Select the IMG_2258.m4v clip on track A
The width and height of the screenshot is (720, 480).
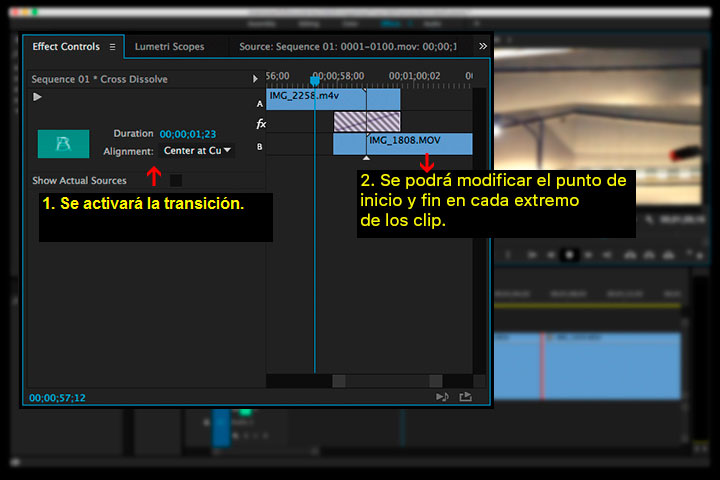(x=333, y=99)
